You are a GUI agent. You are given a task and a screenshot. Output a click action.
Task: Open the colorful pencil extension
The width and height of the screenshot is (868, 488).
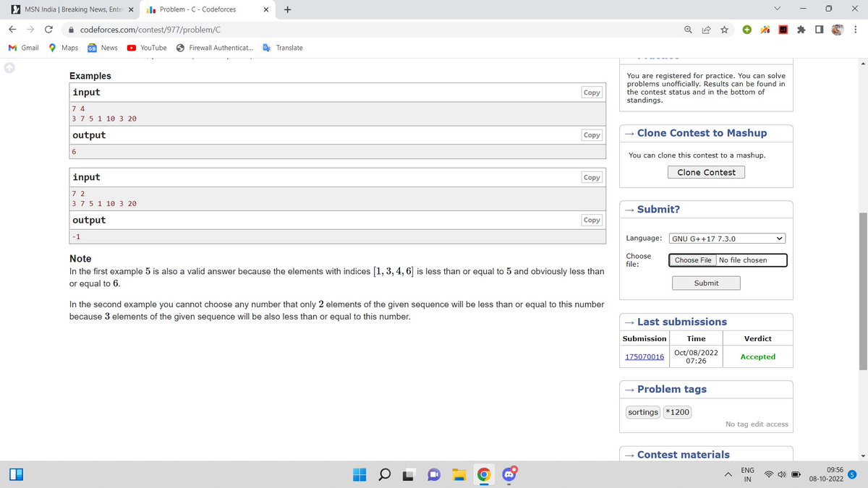[x=765, y=30]
